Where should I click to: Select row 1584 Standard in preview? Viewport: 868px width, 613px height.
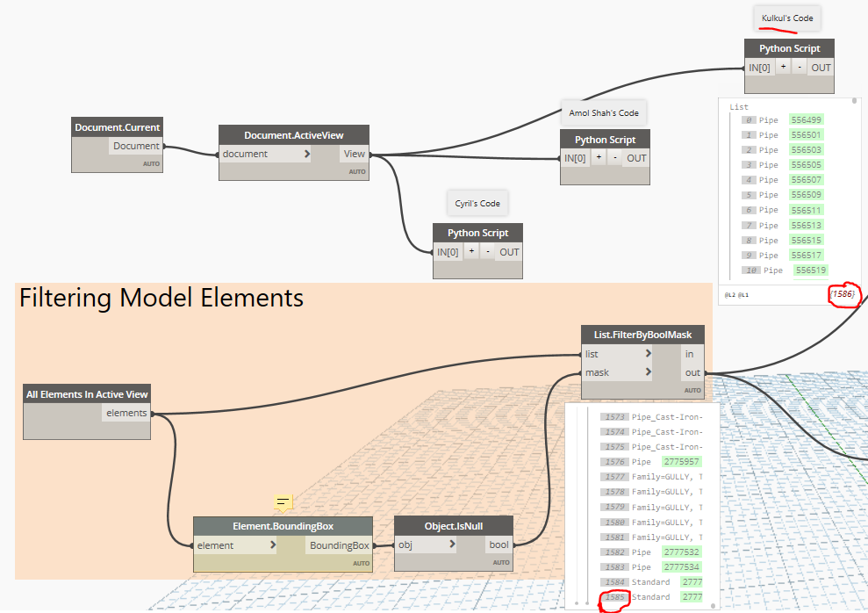[651, 581]
